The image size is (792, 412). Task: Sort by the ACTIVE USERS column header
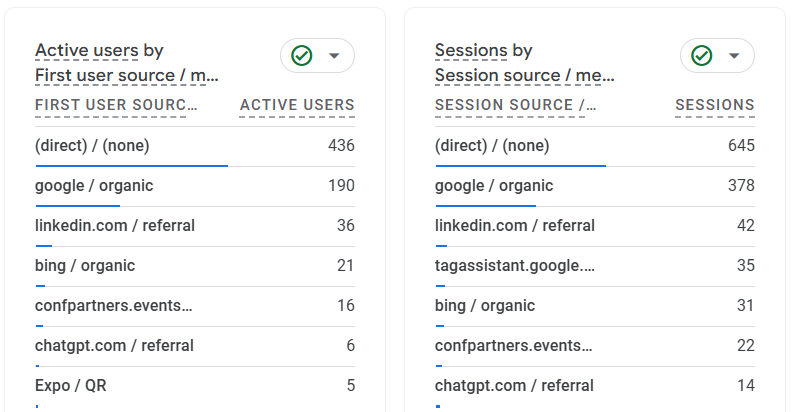297,105
